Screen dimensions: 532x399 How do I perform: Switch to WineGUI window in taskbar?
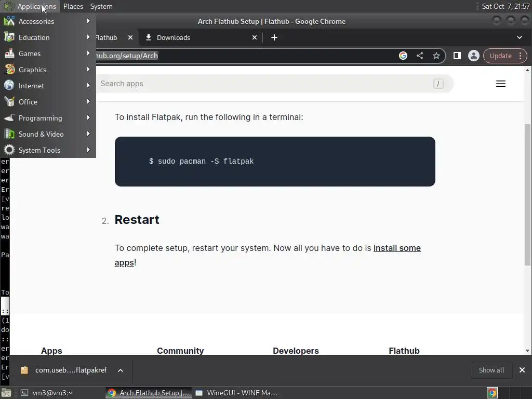[x=236, y=393]
